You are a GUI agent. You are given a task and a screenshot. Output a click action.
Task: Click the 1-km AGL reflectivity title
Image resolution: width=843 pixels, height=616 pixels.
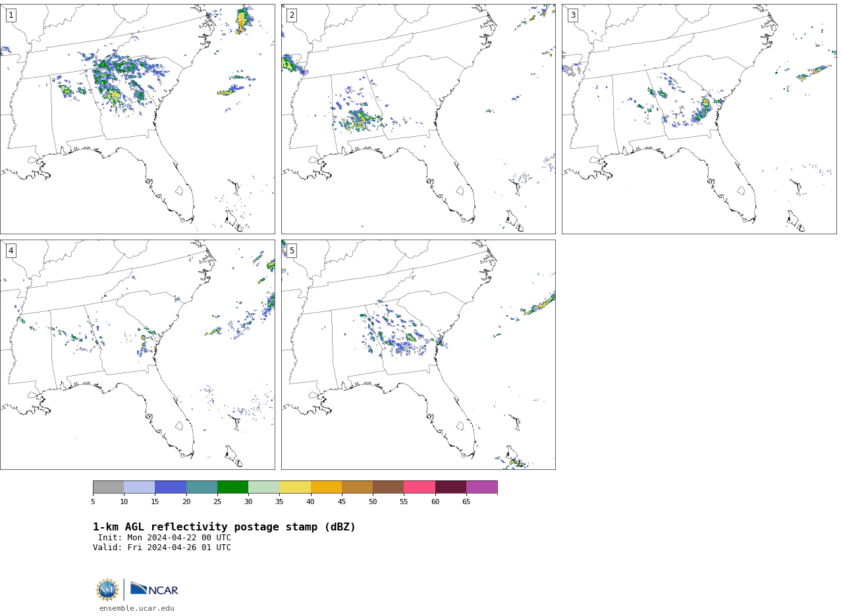pos(224,527)
